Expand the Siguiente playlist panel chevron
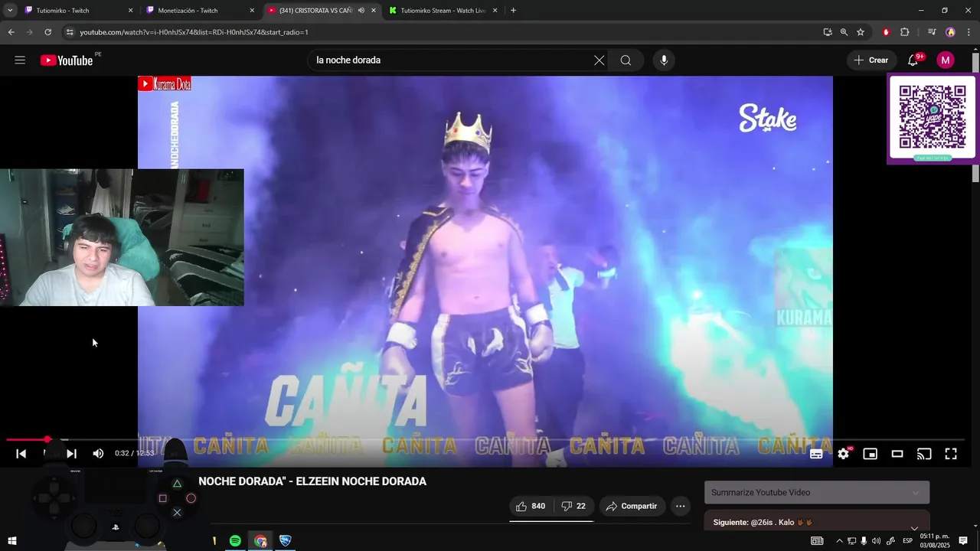This screenshot has height=551, width=980. click(914, 527)
